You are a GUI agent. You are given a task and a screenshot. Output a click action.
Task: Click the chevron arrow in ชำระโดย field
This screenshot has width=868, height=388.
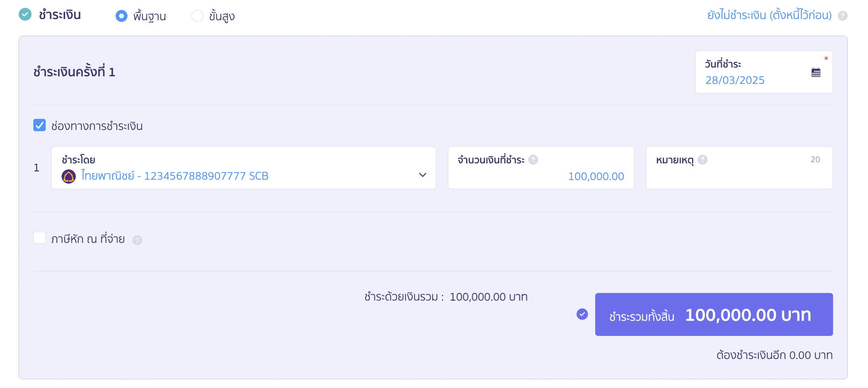[422, 175]
